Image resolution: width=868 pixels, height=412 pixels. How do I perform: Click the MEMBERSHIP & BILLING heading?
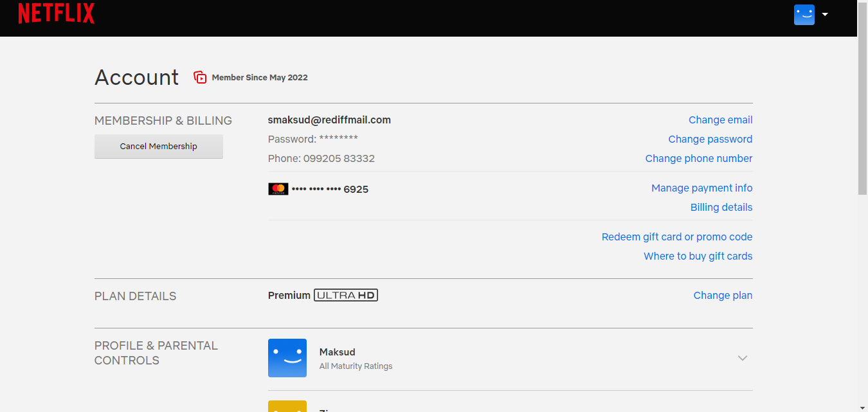[x=163, y=121]
